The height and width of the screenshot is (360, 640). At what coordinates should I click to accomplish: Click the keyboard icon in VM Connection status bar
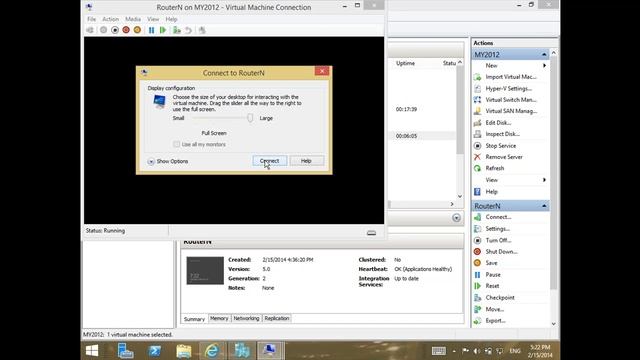tap(371, 233)
